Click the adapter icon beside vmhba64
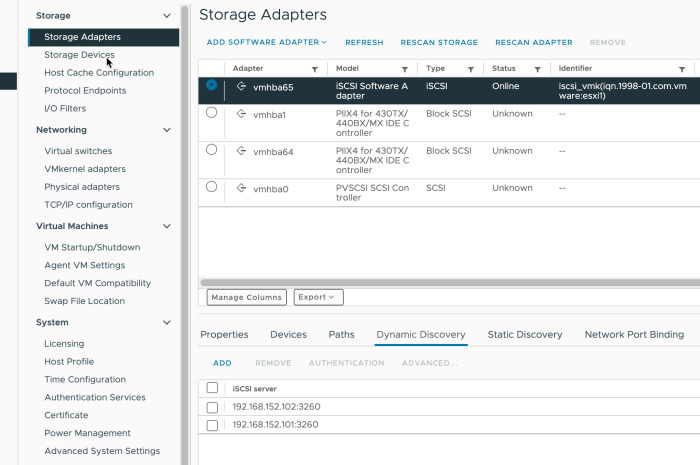Image resolution: width=700 pixels, height=465 pixels. pos(241,151)
